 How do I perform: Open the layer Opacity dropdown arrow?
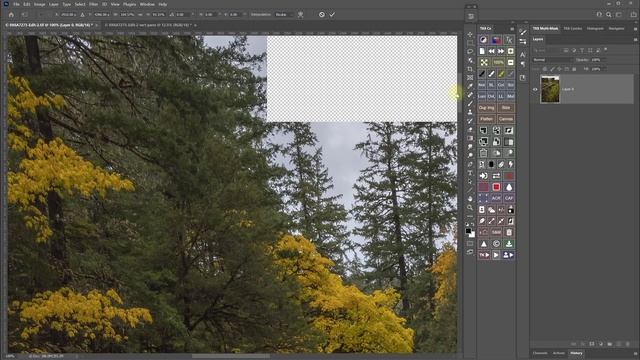click(604, 60)
